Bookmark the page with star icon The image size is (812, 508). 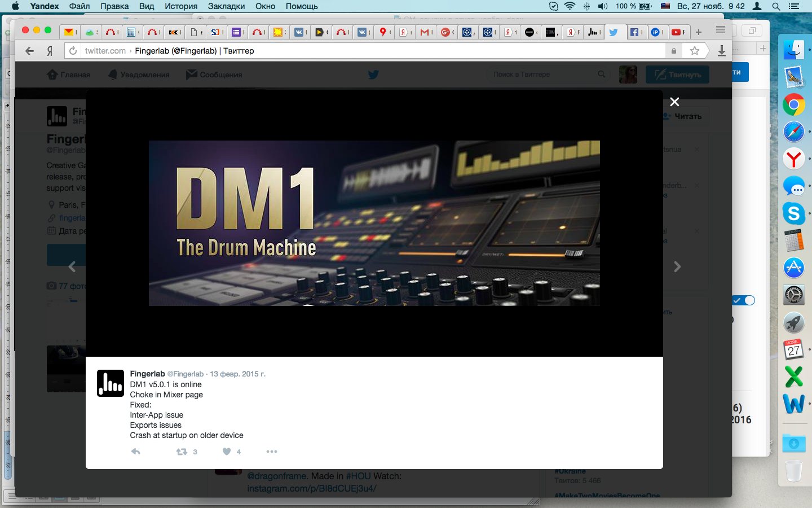695,51
